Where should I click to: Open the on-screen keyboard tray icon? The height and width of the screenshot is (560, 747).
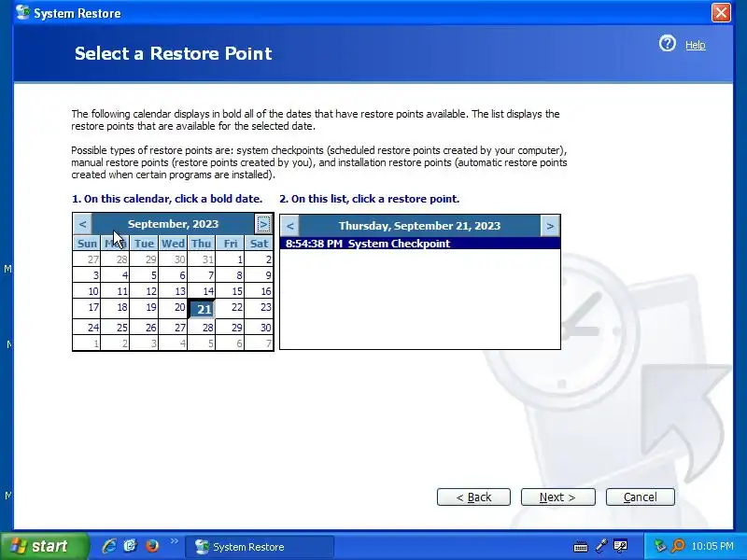coord(580,546)
